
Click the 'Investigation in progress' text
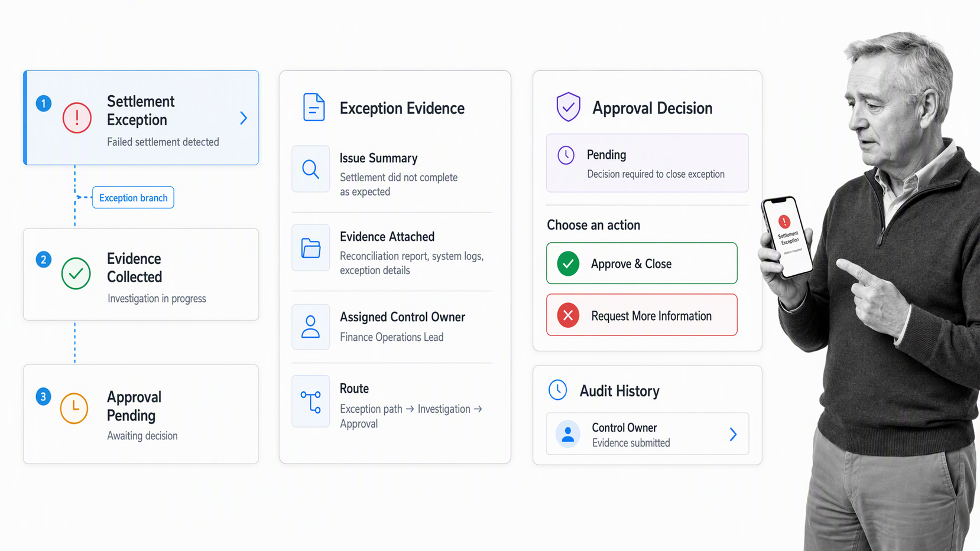click(157, 298)
